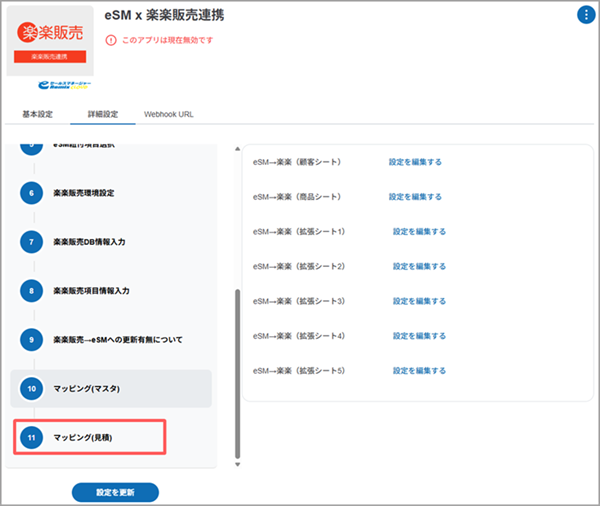Edit settings for eSM→楽楽（商品シート）
This screenshot has height=506, width=600.
pyautogui.click(x=415, y=197)
